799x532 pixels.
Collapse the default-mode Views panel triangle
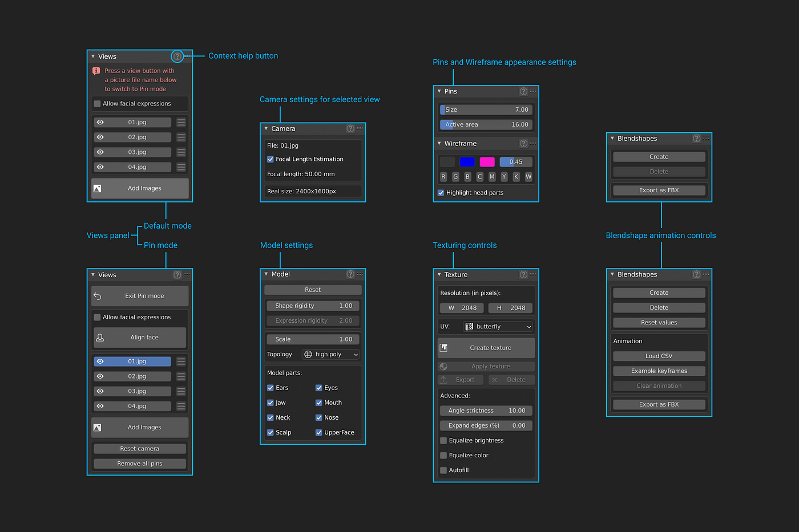pyautogui.click(x=93, y=56)
